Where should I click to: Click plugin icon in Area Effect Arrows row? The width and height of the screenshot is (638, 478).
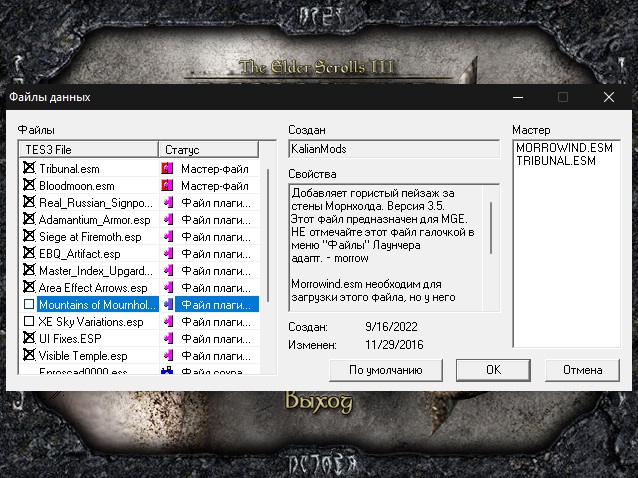tap(168, 288)
